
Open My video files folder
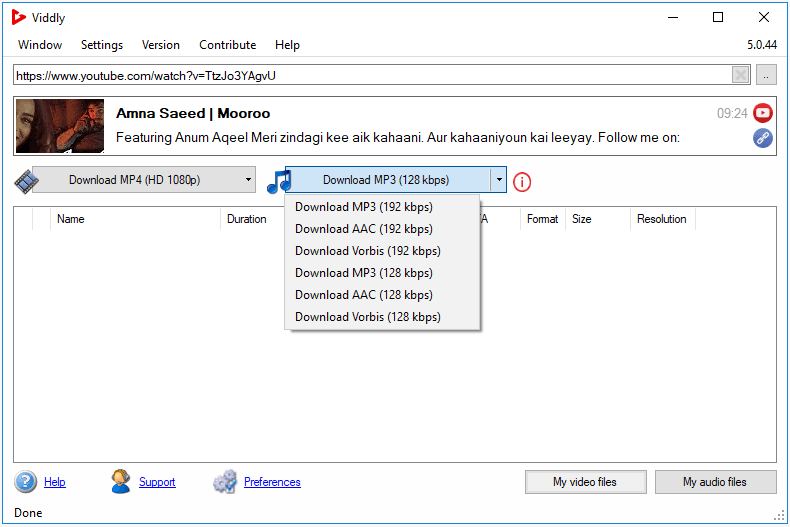click(585, 482)
